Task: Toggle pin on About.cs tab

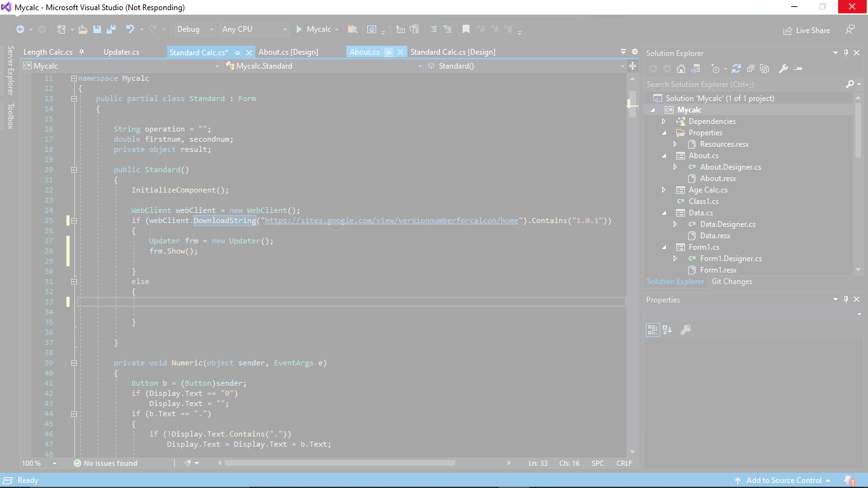Action: point(389,52)
